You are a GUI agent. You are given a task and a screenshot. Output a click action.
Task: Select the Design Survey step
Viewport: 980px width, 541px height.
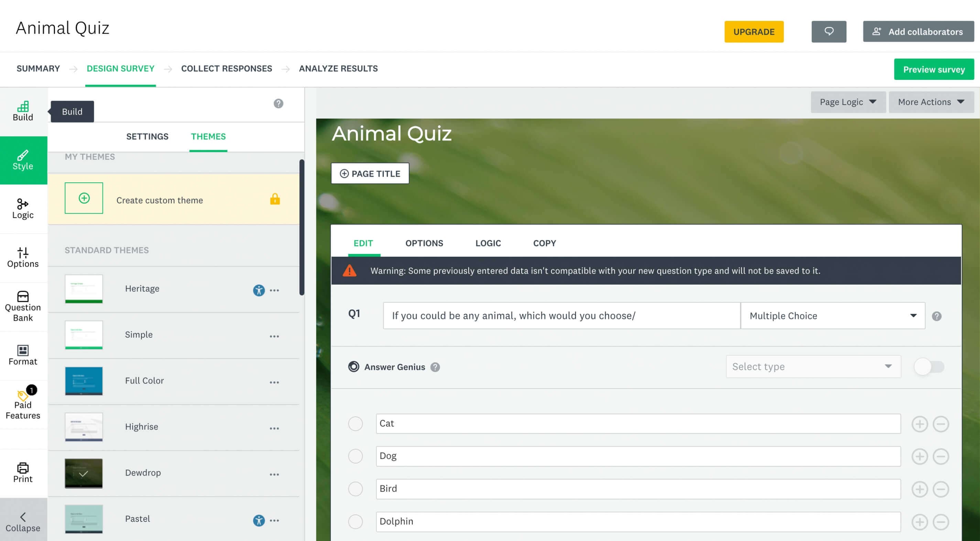tap(120, 68)
